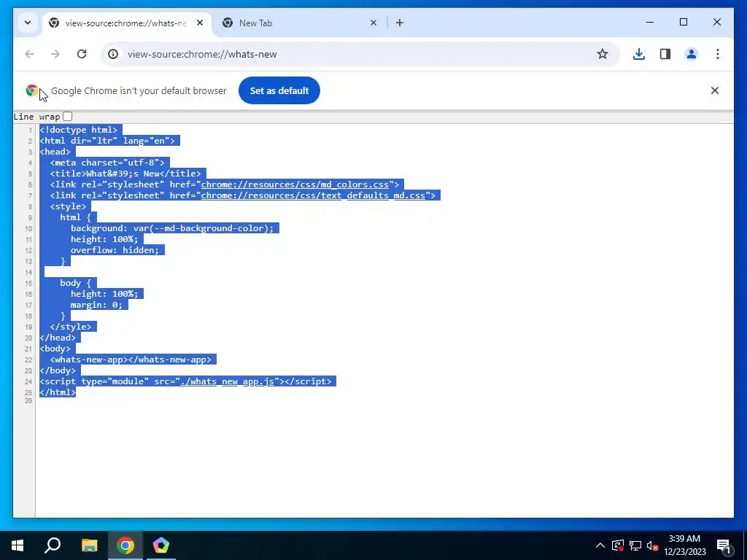Reload the view-source page
The height and width of the screenshot is (560, 747).
tap(82, 54)
